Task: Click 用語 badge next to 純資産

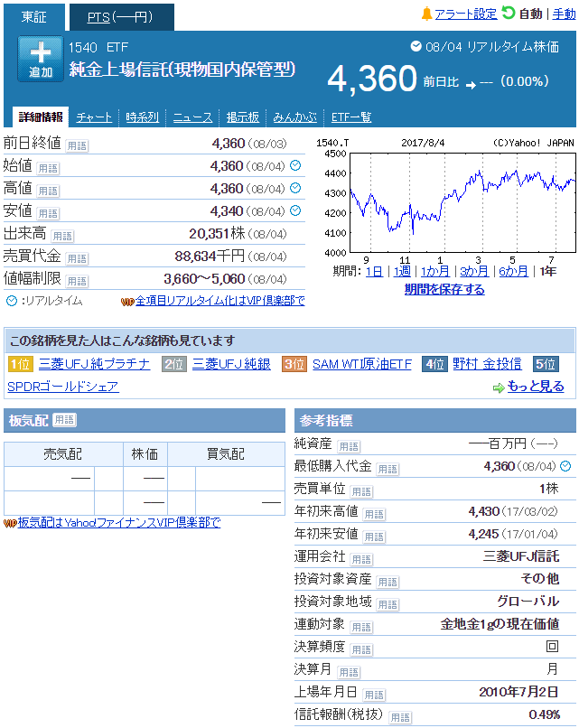Action: (349, 446)
